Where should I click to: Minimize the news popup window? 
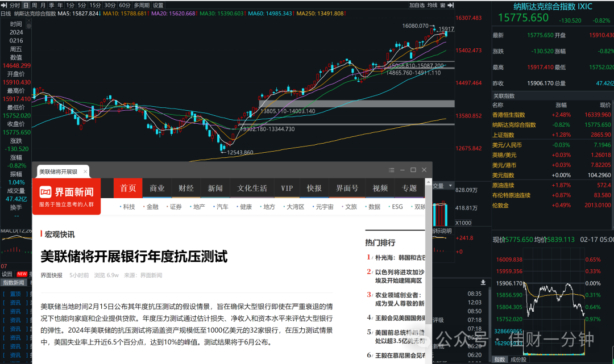[402, 170]
